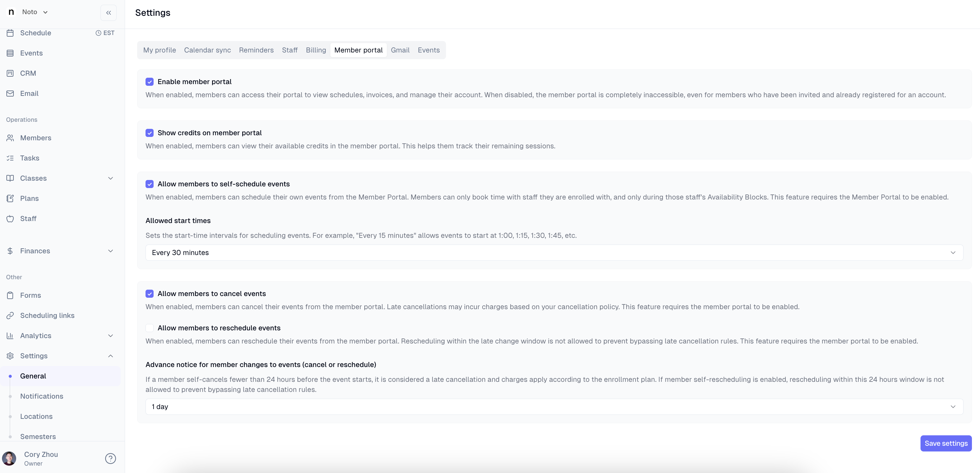Open the 1 day advance notice dropdown
This screenshot has height=473, width=980.
[x=554, y=407]
